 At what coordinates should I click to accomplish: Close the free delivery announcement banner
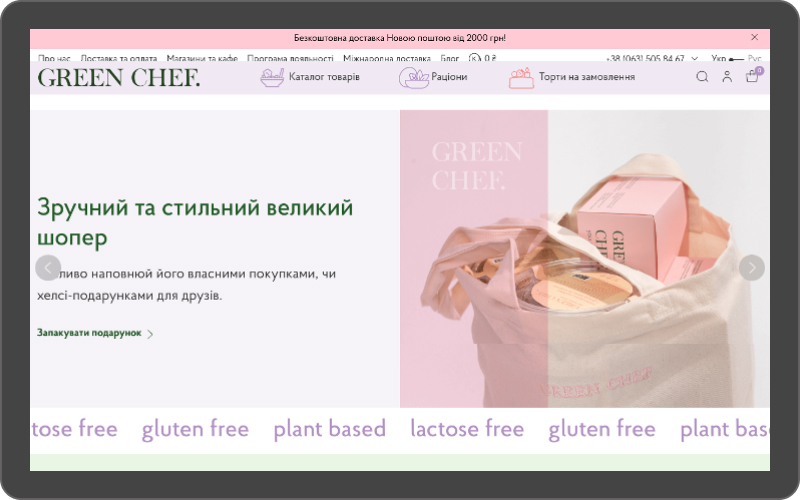[x=754, y=37]
